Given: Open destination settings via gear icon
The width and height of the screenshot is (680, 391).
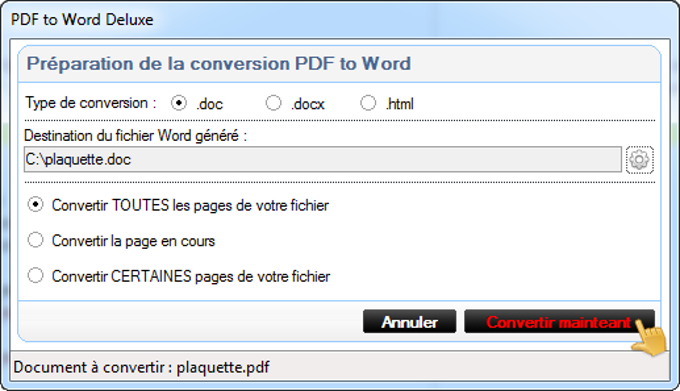Looking at the screenshot, I should 640,160.
